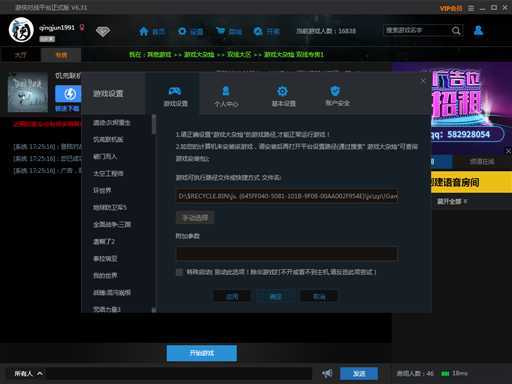512x384 pixels.
Task: Close the settings dialog with the X
Action: tap(423, 81)
